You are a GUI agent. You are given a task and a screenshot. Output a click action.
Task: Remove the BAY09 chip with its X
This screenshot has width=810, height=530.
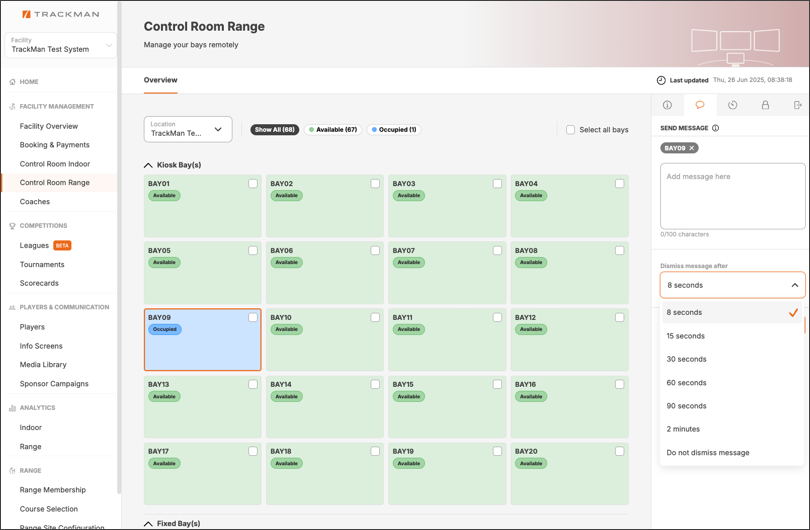692,148
